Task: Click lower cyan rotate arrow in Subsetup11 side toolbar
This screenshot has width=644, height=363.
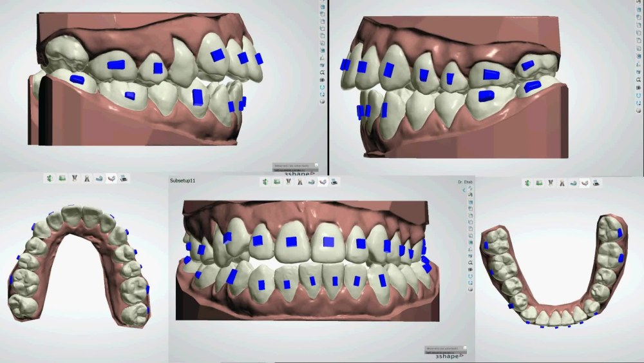Action: click(x=470, y=282)
